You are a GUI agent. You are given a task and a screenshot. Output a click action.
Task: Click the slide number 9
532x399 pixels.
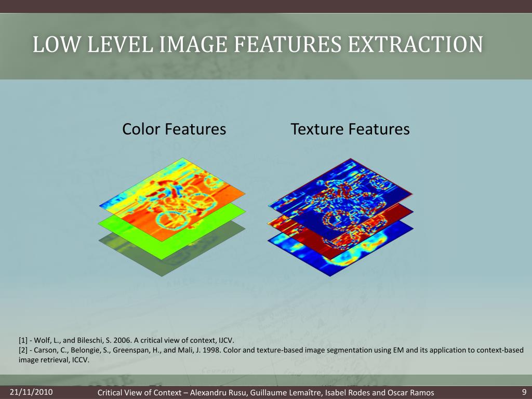click(x=524, y=392)
